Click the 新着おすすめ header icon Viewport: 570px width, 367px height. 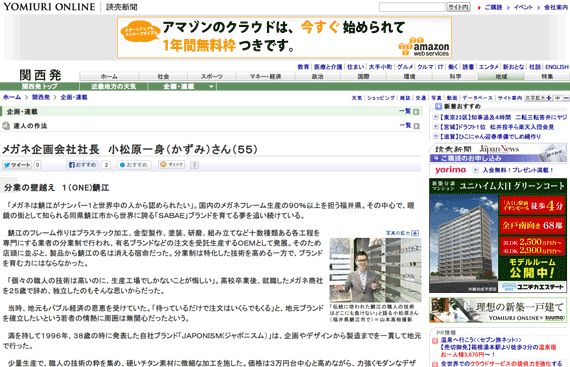point(438,106)
